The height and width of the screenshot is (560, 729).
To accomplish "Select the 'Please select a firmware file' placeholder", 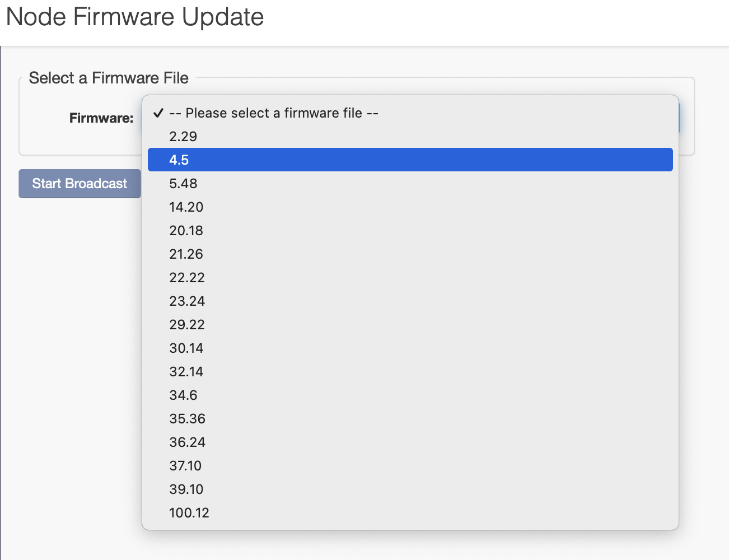I will pyautogui.click(x=274, y=113).
